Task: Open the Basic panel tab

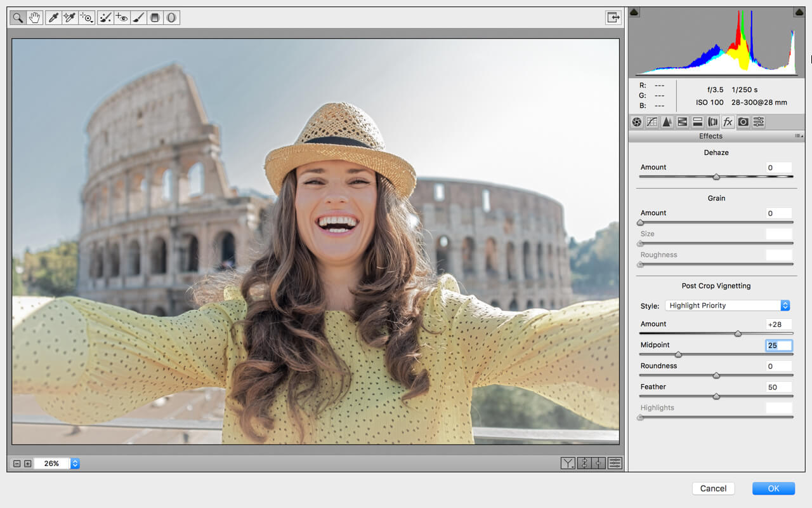Action: click(x=636, y=122)
